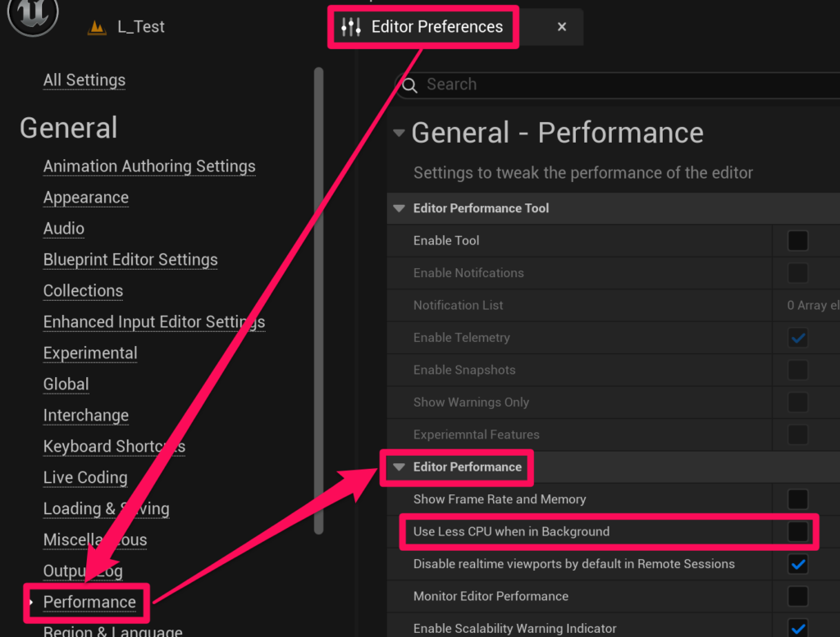
Task: Show All Settings link
Action: pos(84,80)
